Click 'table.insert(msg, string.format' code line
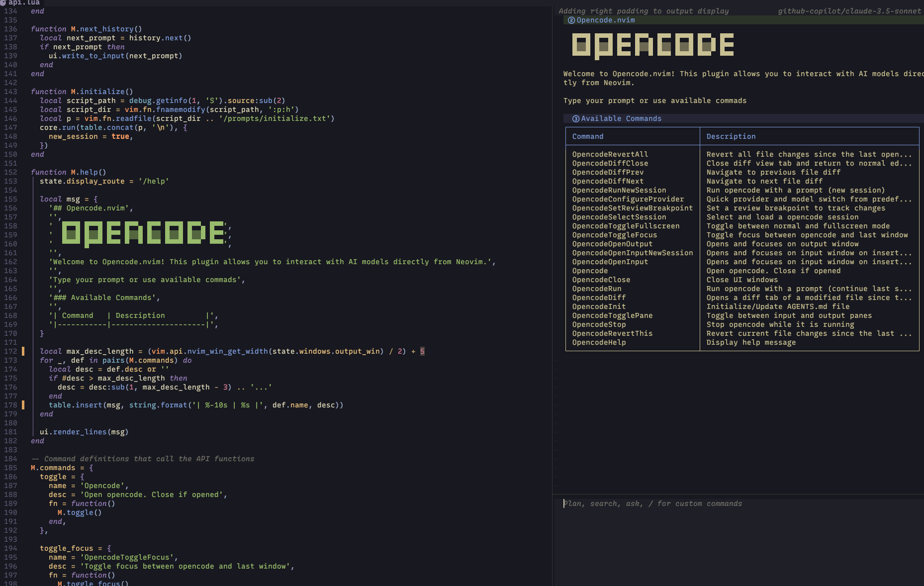The width and height of the screenshot is (924, 586). click(196, 405)
